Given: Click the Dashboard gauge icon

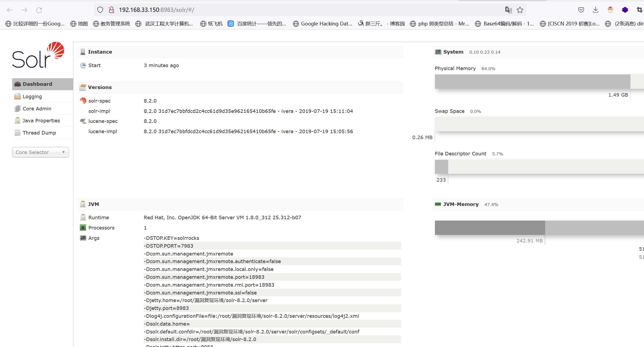Looking at the screenshot, I should [x=18, y=84].
